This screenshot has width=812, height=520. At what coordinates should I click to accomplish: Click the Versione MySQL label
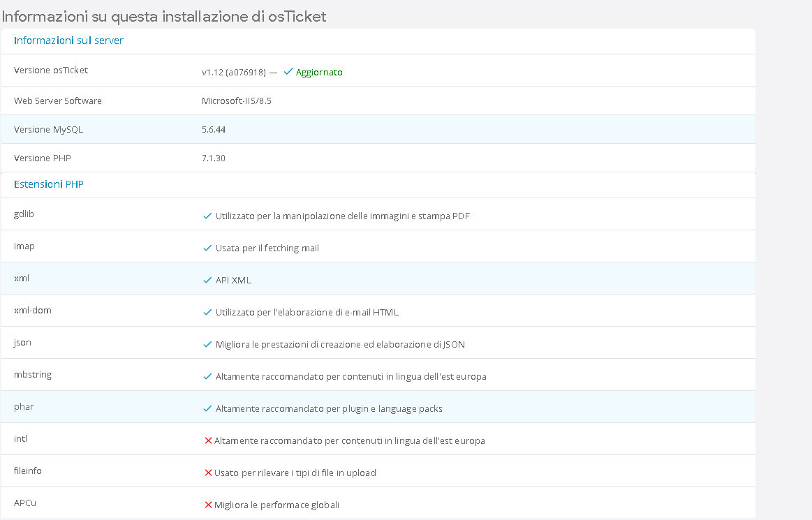click(x=49, y=130)
